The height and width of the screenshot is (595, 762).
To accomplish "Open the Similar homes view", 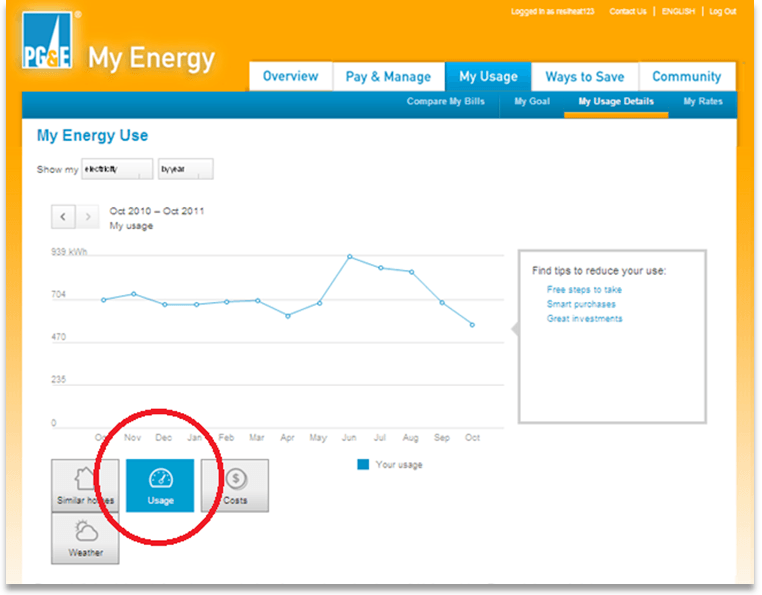I will pyautogui.click(x=85, y=485).
